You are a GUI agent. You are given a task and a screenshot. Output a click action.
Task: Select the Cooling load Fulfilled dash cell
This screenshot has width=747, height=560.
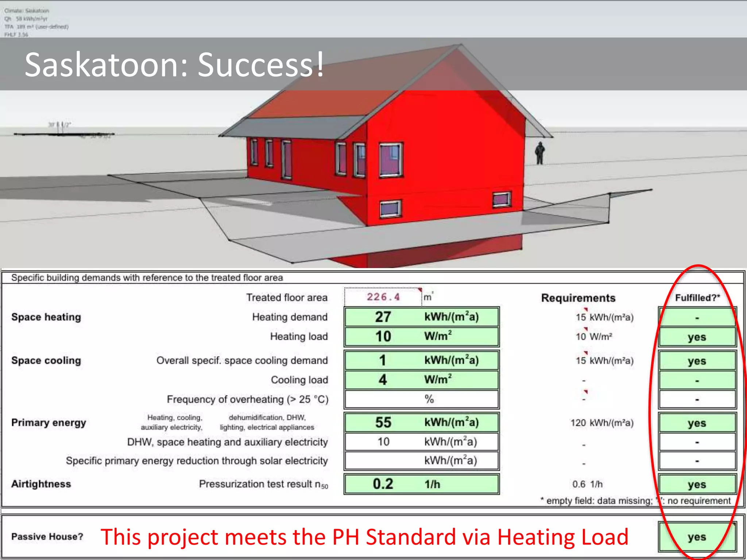click(697, 380)
